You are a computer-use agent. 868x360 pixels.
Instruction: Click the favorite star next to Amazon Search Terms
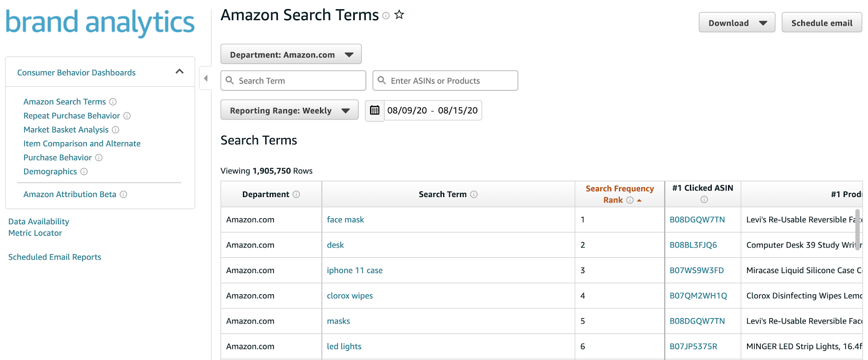(x=399, y=15)
